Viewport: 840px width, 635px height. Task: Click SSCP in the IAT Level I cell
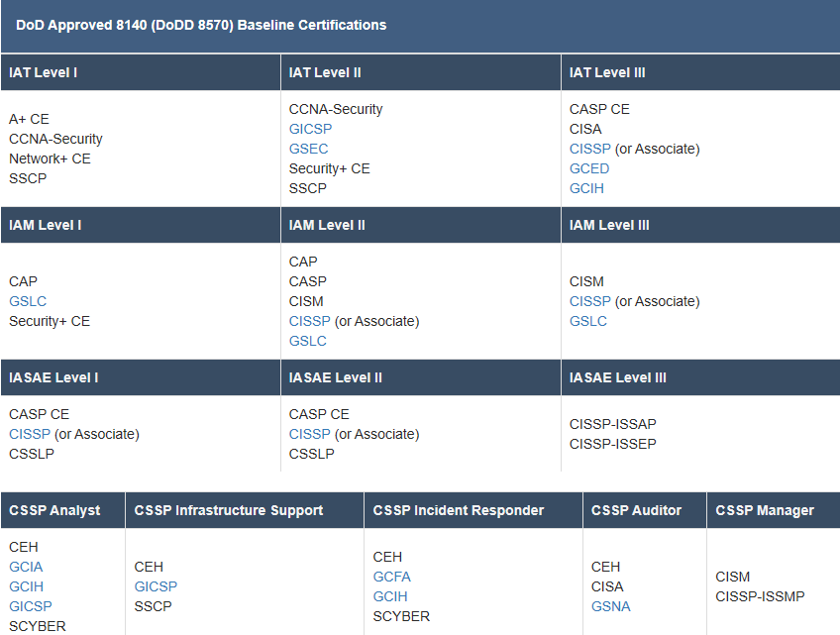pos(28,178)
